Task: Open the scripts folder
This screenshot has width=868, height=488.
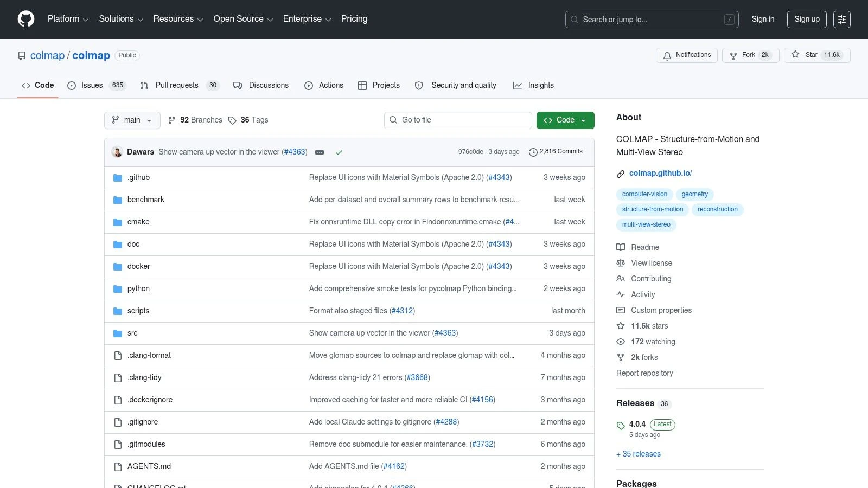Action: 138,311
